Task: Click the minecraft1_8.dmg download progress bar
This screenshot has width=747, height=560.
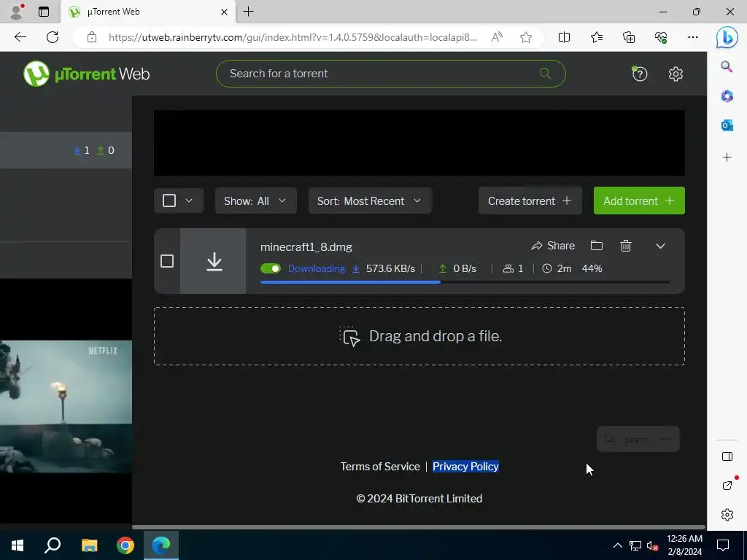Action: [465, 282]
